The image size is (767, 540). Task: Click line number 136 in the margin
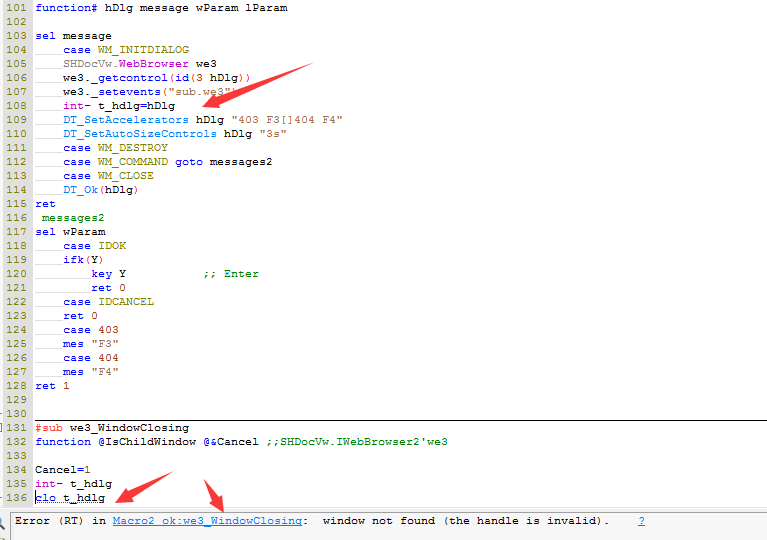click(16, 498)
